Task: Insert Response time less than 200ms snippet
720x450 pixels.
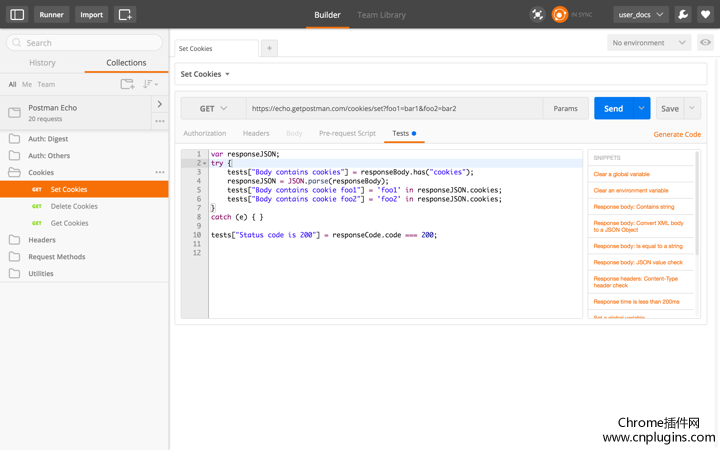Action: [x=636, y=302]
